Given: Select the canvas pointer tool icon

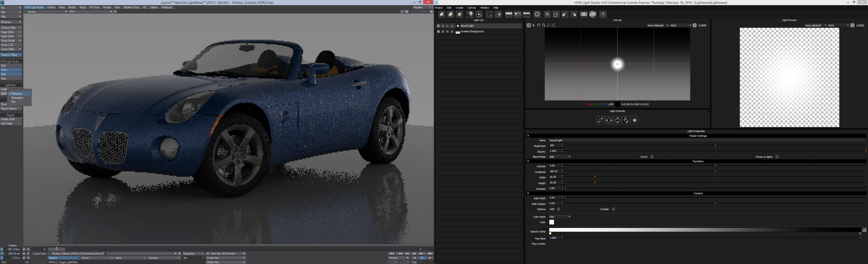Looking at the screenshot, I should (534, 25).
